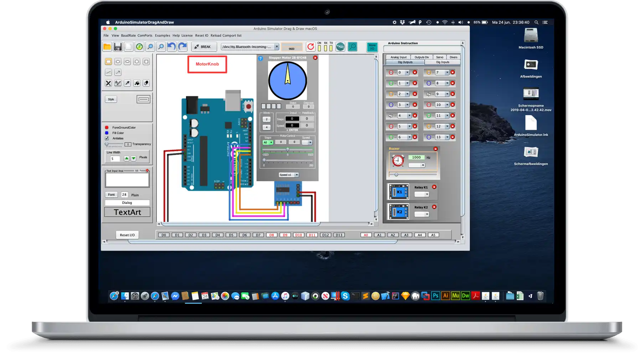644x354 pixels.
Task: Pick the blue Fill Color swatch
Action: (x=107, y=133)
